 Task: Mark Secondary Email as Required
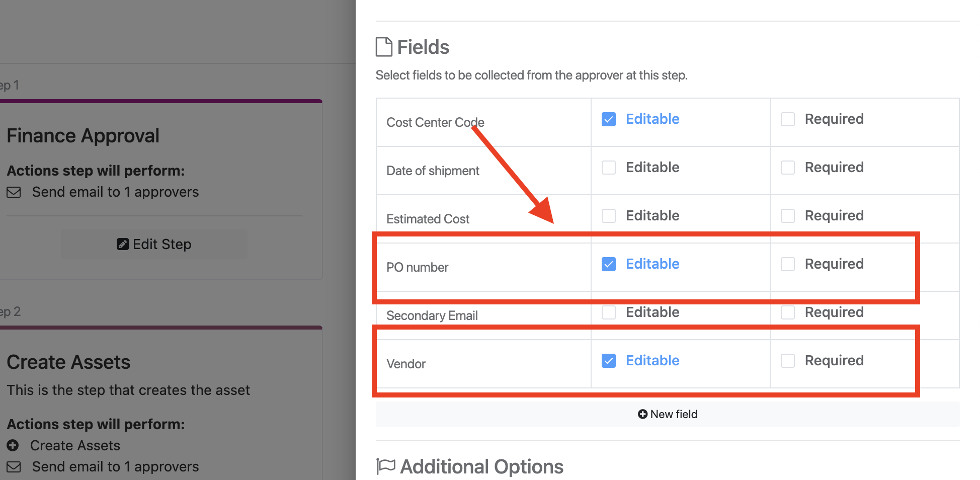pos(788,312)
